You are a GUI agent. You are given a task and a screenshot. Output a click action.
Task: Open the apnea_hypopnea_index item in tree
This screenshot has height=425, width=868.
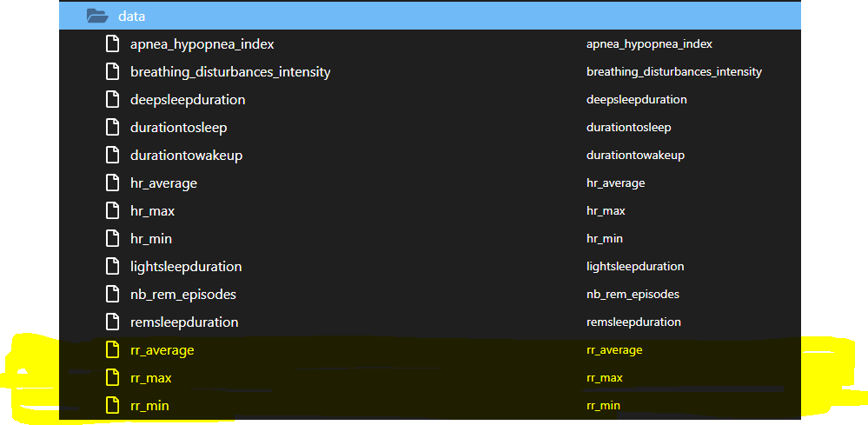coord(202,44)
